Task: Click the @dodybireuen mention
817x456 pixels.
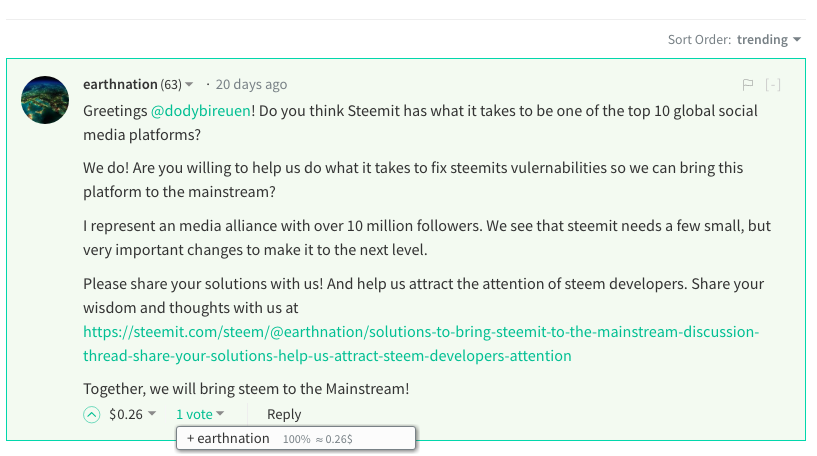Action: (201, 111)
